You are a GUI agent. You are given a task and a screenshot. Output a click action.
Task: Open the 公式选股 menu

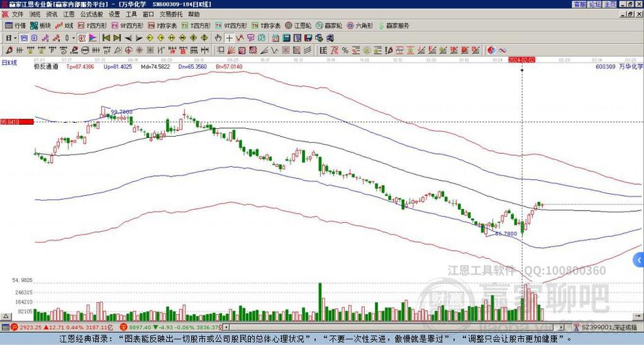[x=90, y=14]
